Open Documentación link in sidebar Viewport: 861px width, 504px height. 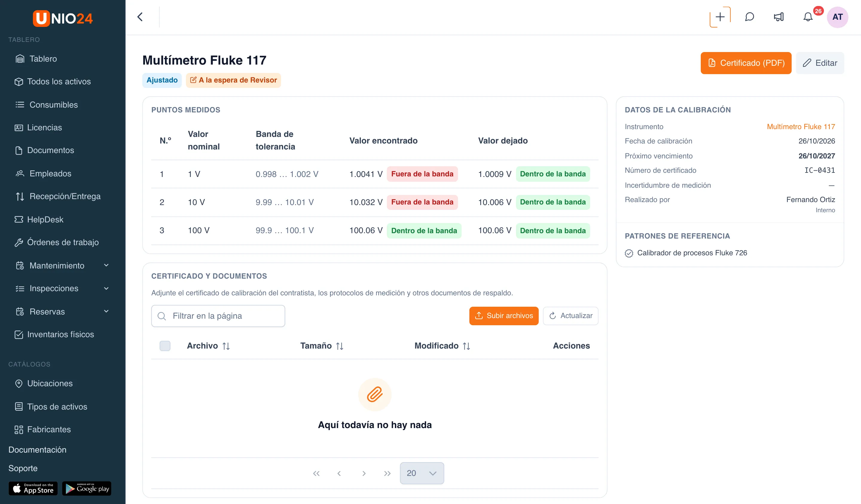point(37,450)
